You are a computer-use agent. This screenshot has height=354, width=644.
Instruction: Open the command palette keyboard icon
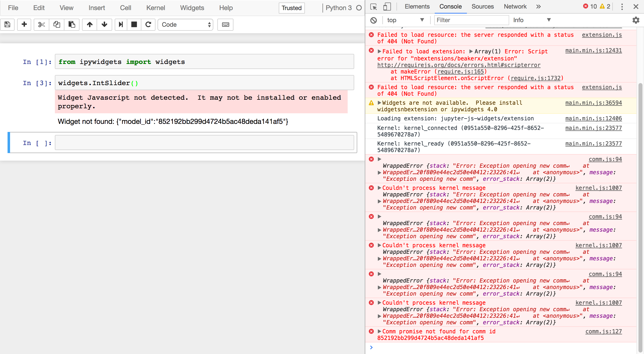[x=225, y=25]
